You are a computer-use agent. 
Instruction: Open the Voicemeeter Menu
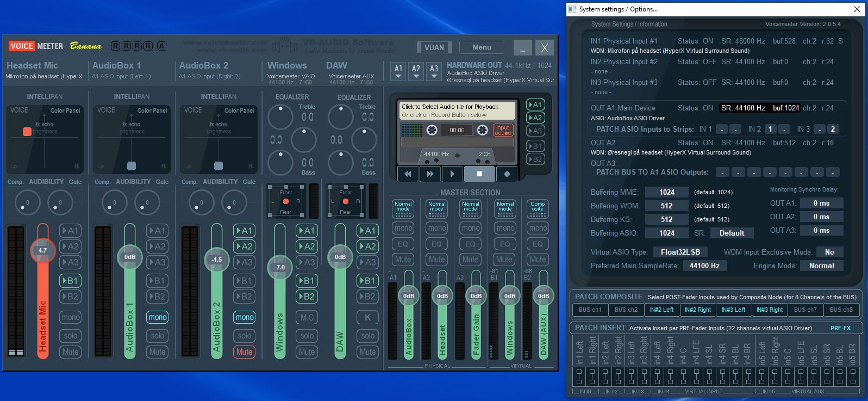coord(482,47)
